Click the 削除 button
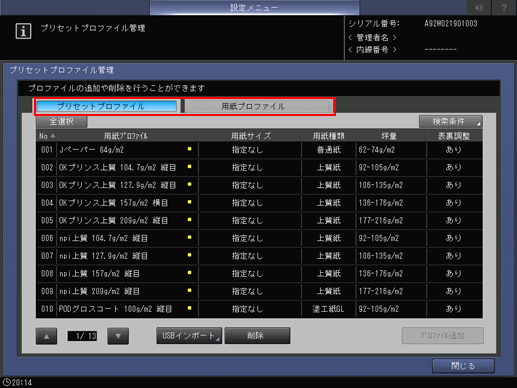Image resolution: width=517 pixels, height=388 pixels. coord(257,336)
